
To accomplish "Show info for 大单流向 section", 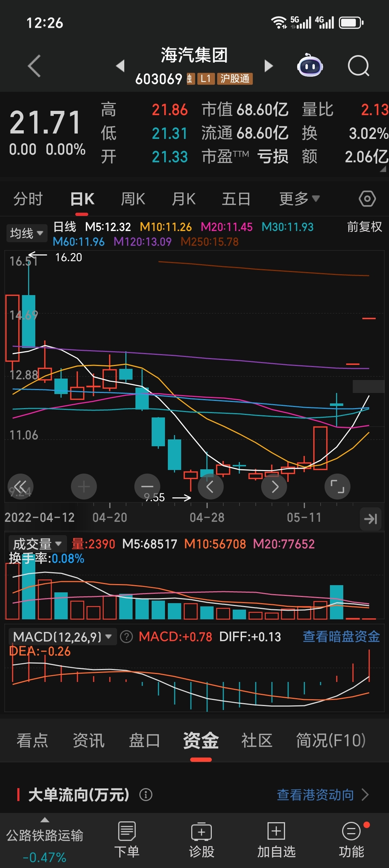I will pos(146,794).
